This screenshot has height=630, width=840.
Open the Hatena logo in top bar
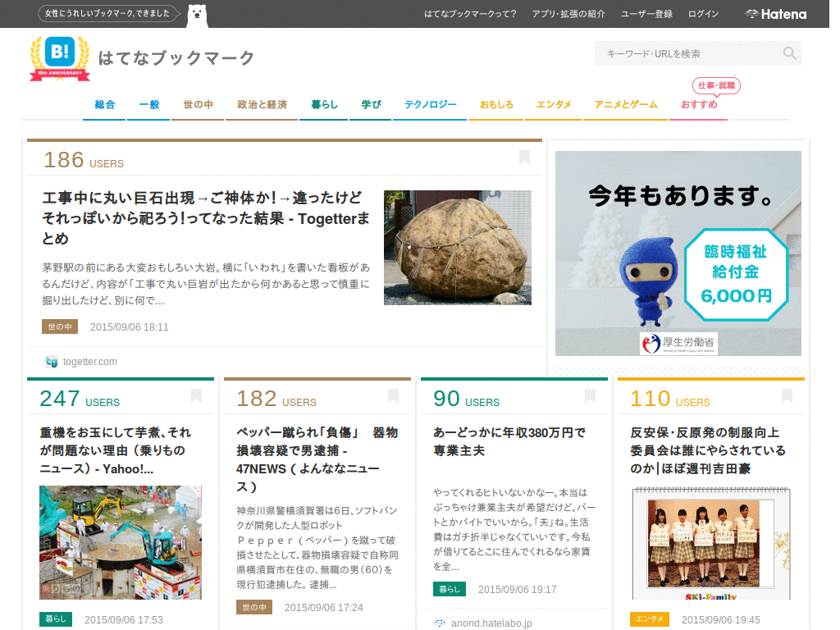[776, 15]
